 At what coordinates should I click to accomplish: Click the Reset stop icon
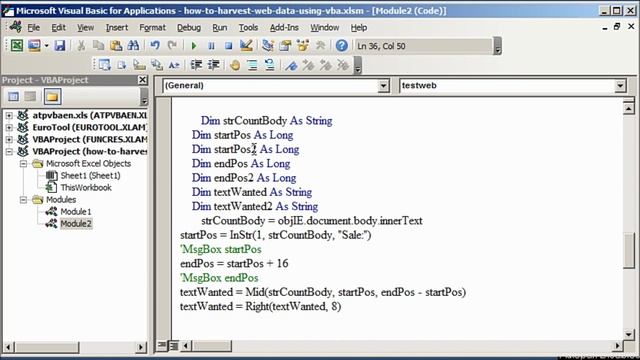pyautogui.click(x=229, y=46)
